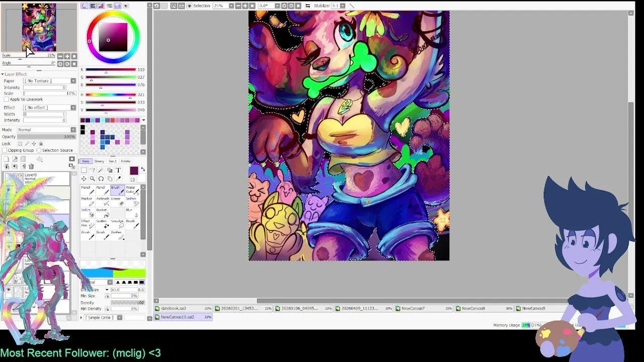
Task: Switch to Ver.1 tool tab
Action: (x=113, y=161)
